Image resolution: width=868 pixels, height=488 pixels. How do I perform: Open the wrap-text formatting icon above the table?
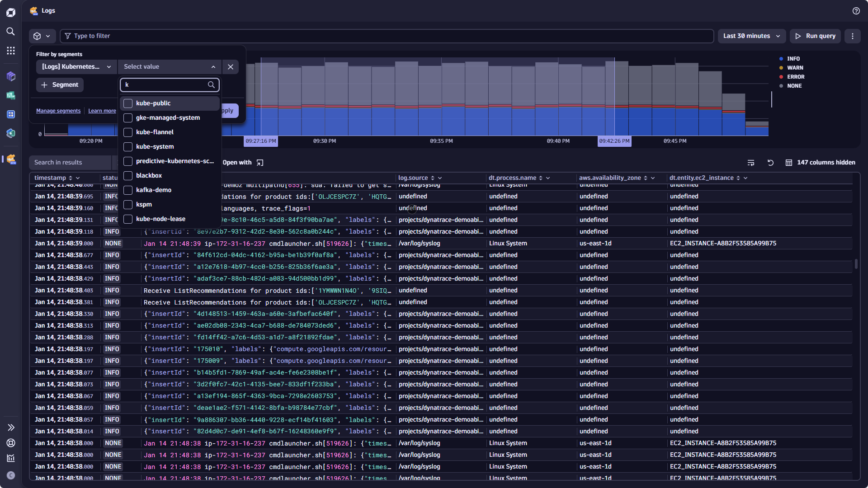pyautogui.click(x=751, y=163)
